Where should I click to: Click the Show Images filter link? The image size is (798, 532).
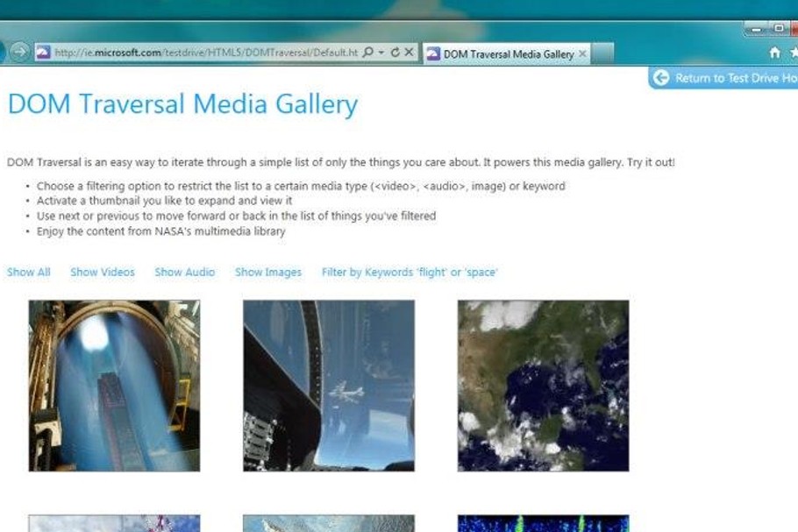(268, 272)
